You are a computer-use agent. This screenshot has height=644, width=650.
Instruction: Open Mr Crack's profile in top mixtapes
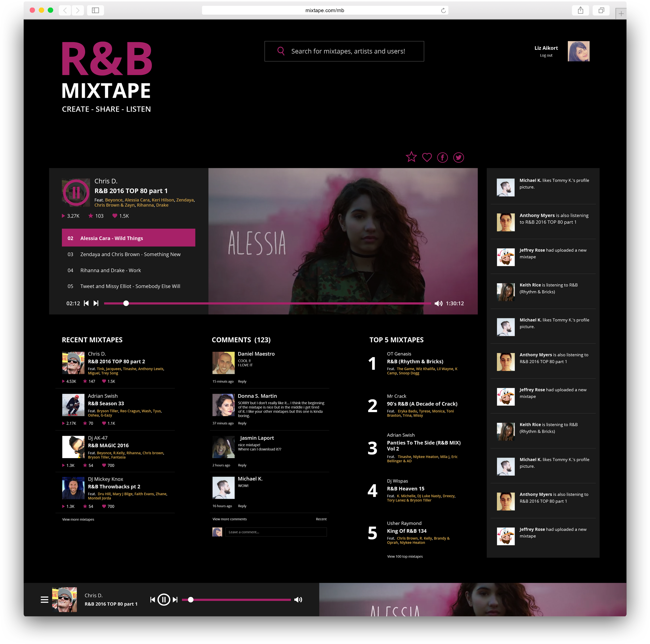point(397,396)
